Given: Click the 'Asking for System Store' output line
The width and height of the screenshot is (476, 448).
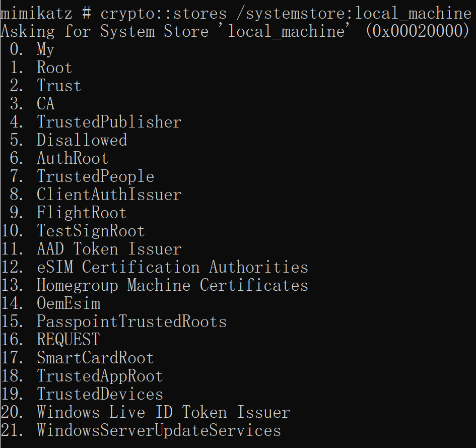Looking at the screenshot, I should [x=235, y=31].
